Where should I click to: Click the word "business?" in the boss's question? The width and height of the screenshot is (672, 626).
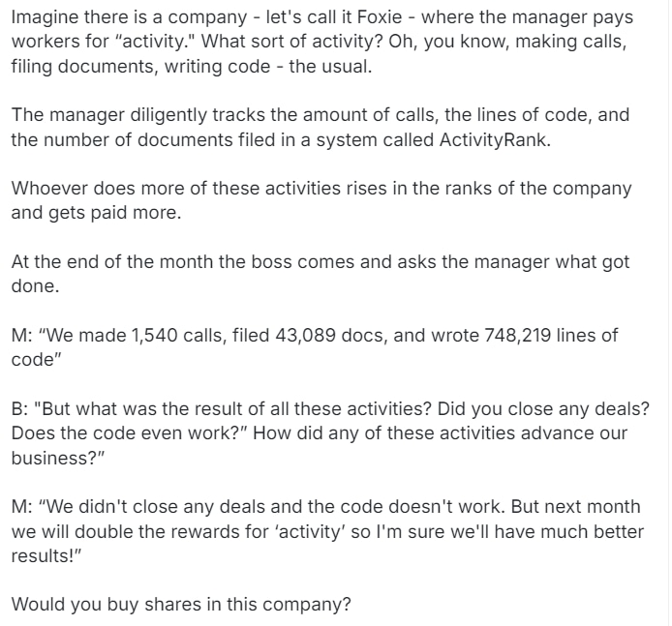pyautogui.click(x=56, y=459)
